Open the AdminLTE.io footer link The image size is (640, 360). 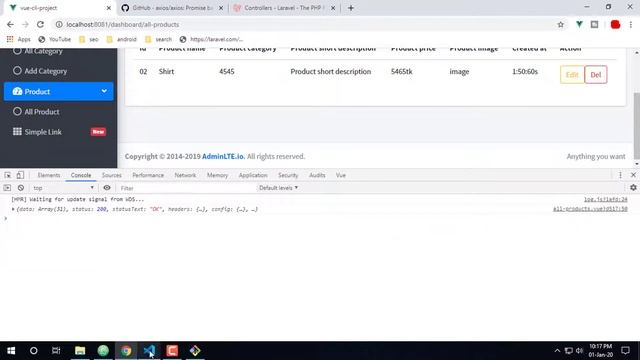pyautogui.click(x=223, y=156)
